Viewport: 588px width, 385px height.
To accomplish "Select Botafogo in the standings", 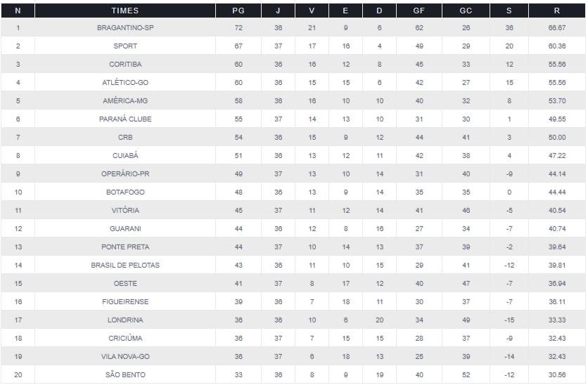I will pos(125,192).
